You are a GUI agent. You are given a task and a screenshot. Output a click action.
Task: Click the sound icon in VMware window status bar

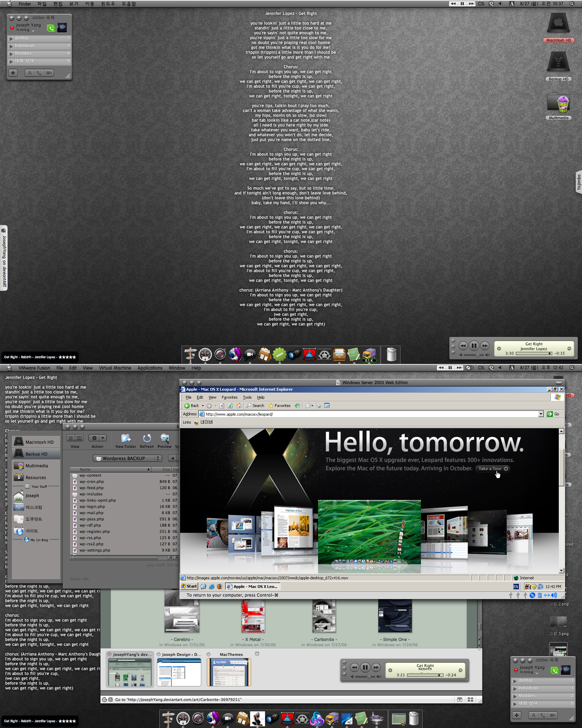coord(554,595)
